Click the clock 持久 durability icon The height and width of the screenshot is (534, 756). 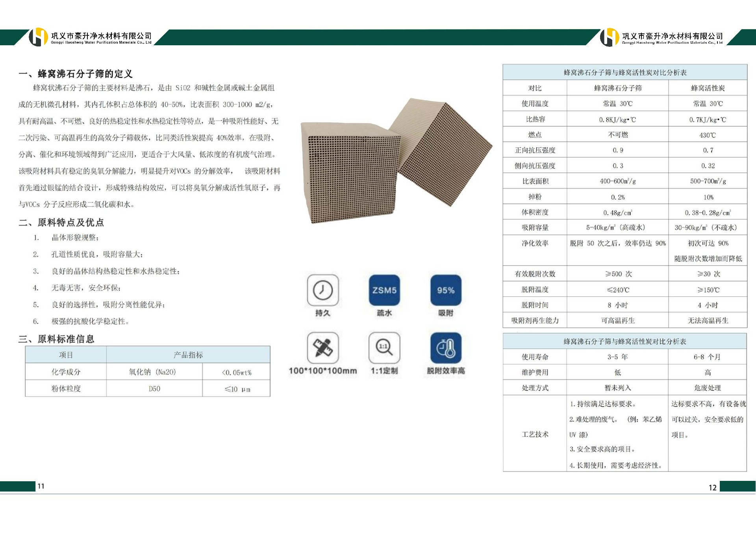tap(322, 290)
